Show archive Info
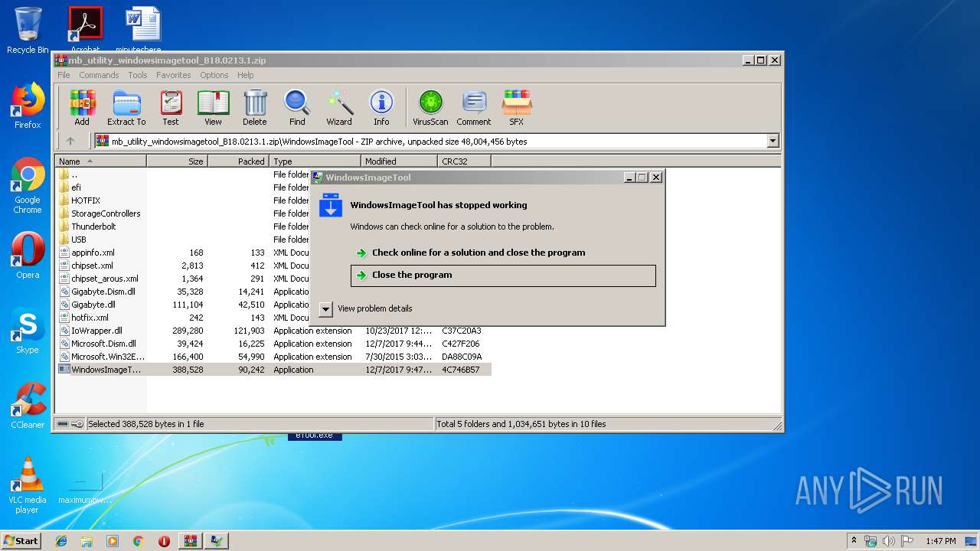This screenshot has width=980, height=551. point(381,108)
